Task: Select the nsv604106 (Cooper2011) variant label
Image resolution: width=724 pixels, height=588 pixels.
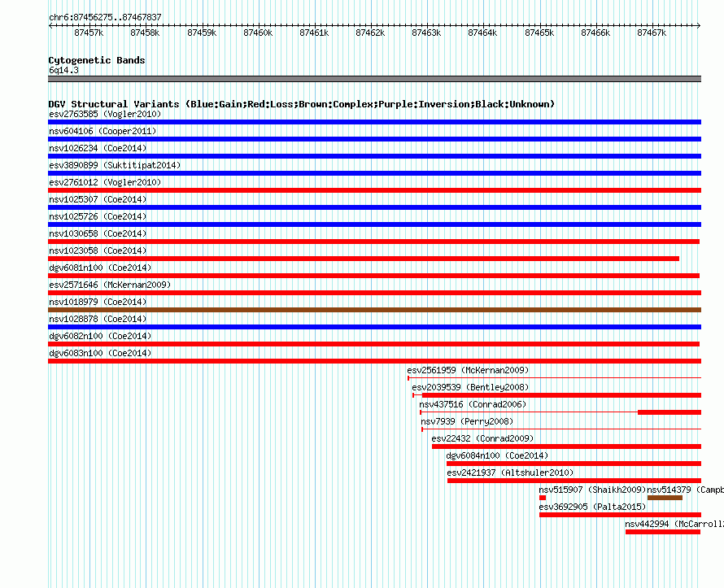Action: pyautogui.click(x=102, y=131)
